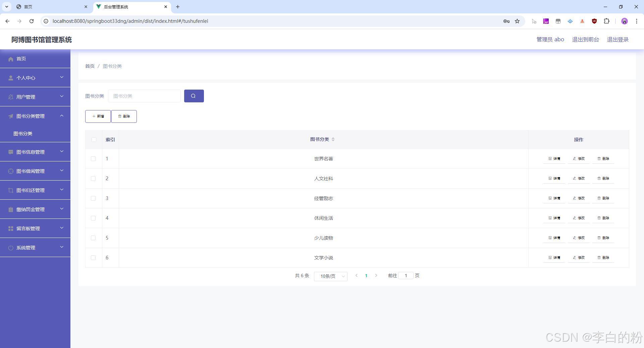Click 退出登录 in the top bar
The width and height of the screenshot is (644, 348).
[x=618, y=40]
